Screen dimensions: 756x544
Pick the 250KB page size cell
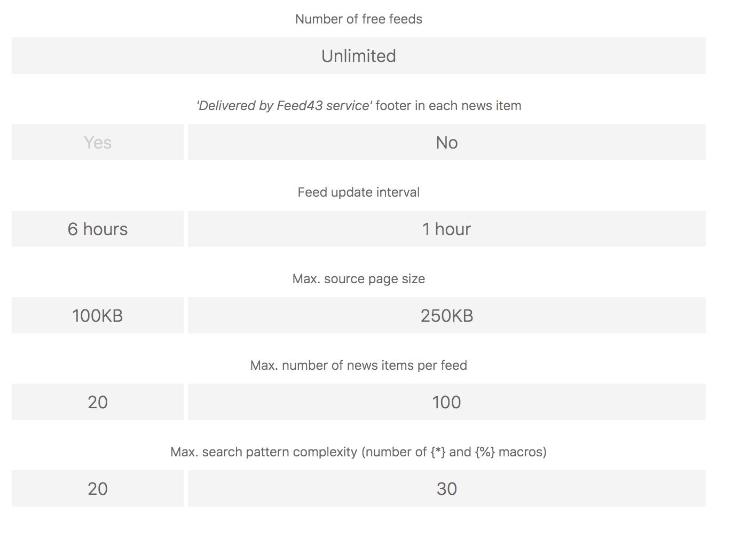pos(446,316)
